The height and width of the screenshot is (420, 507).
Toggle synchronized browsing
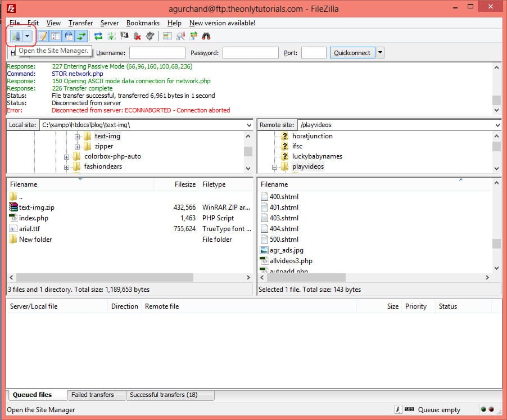tap(193, 36)
